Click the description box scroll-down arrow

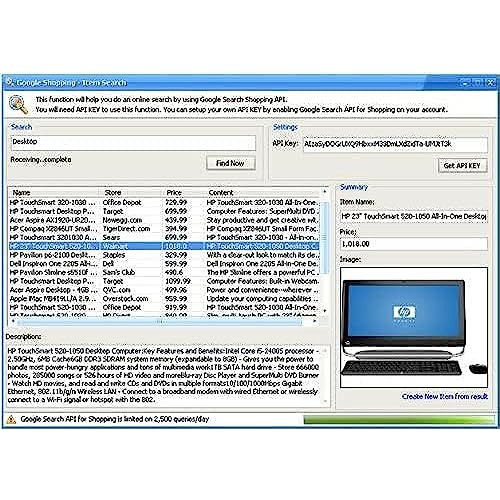coord(325,401)
